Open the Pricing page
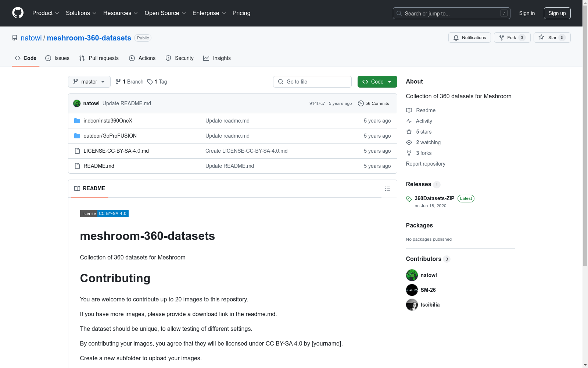Image resolution: width=588 pixels, height=368 pixels. (241, 13)
